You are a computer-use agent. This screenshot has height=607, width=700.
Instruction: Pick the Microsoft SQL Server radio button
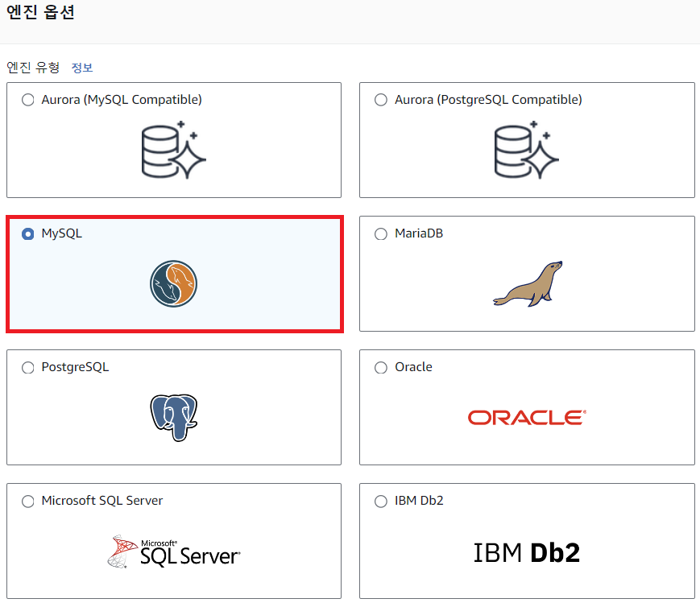click(27, 502)
